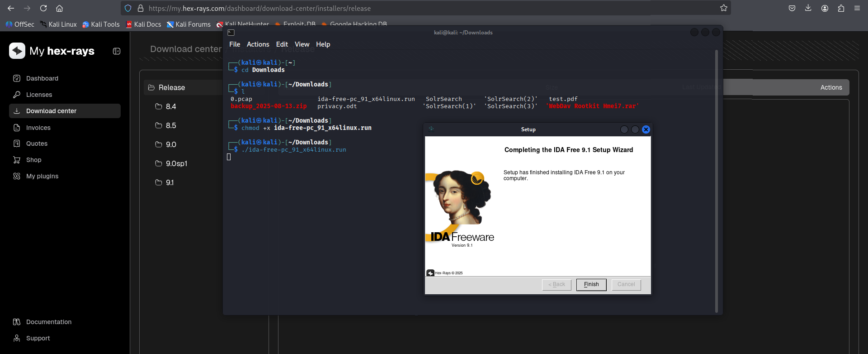Collapse the hex-rays sidebar panel icon
The image size is (868, 354).
(117, 51)
